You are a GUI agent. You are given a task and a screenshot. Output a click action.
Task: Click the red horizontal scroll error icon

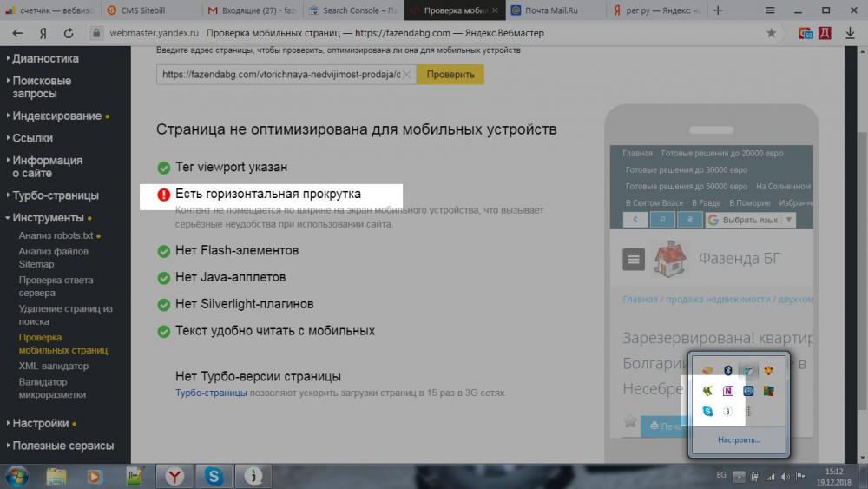coord(163,195)
